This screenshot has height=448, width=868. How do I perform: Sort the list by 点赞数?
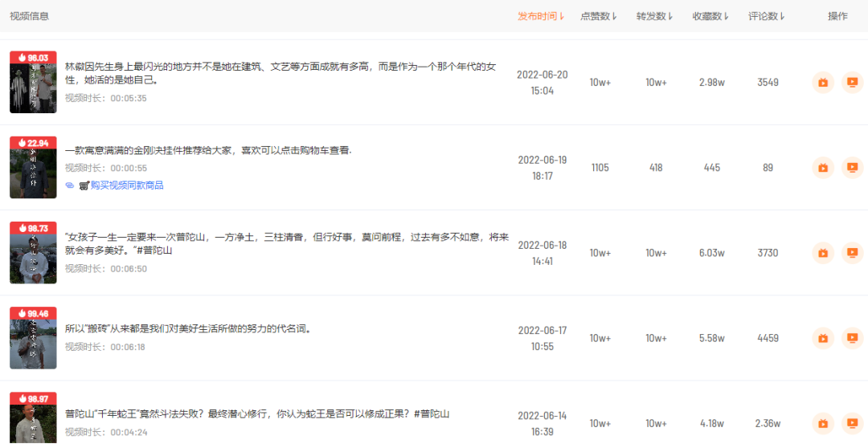[599, 16]
